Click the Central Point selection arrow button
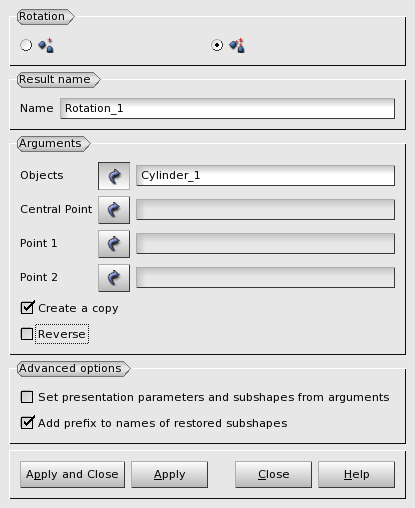 [x=114, y=210]
